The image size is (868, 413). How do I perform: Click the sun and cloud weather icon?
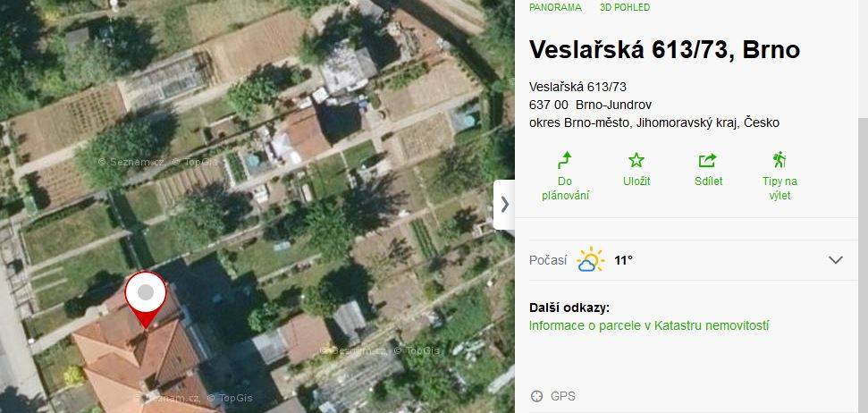(590, 259)
